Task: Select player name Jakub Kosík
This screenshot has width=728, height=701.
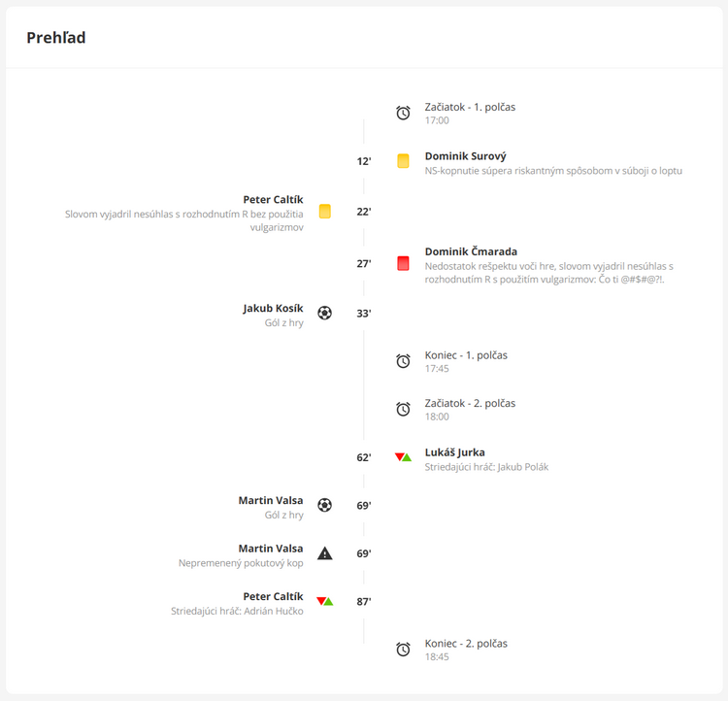Action: (x=273, y=309)
